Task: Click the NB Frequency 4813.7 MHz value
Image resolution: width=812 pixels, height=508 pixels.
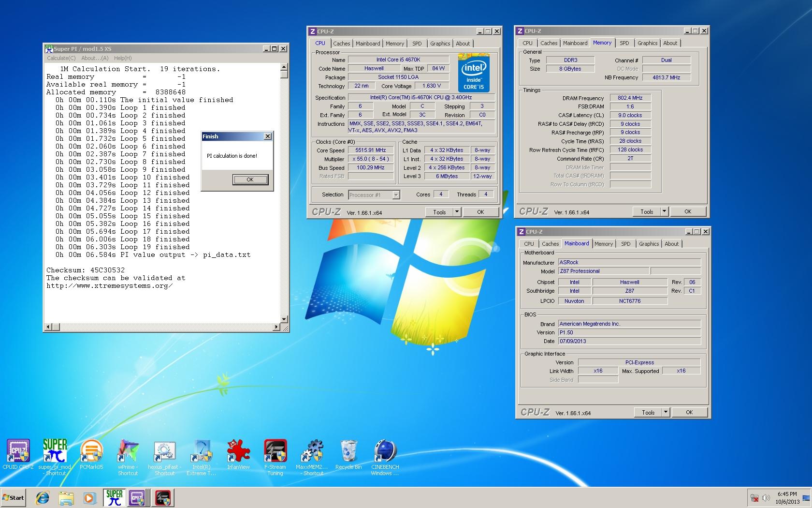Action: tap(667, 77)
